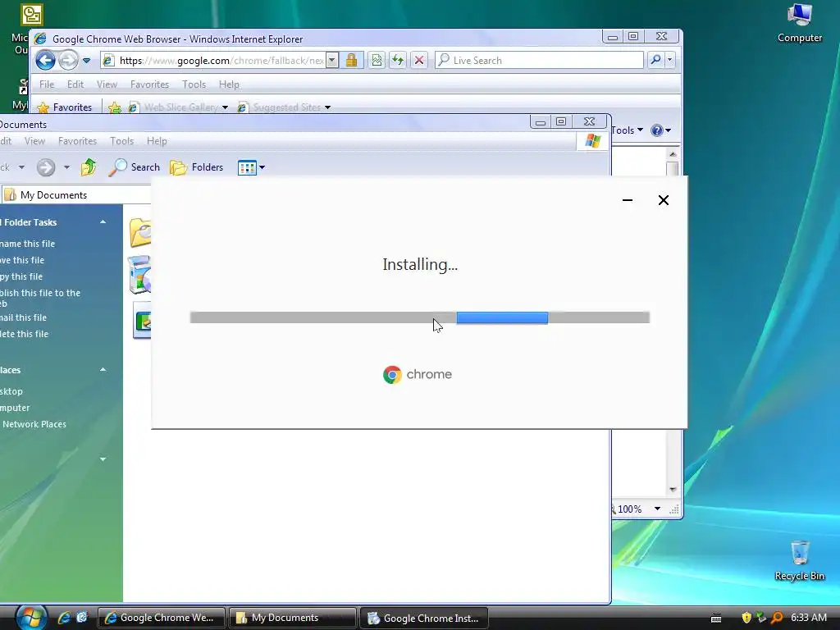
Task: Click My Documents address field
Action: pos(76,195)
